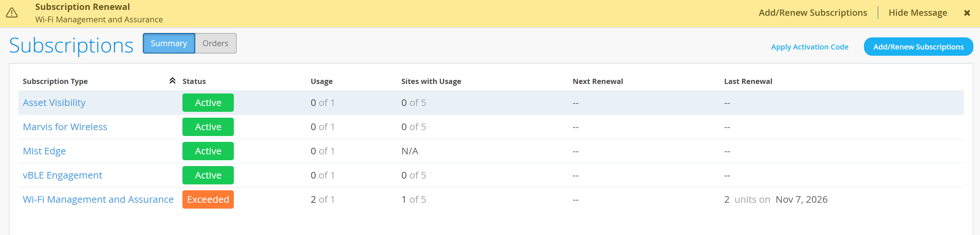
Task: Click the N/A sites value for Mist Edge
Action: 410,151
